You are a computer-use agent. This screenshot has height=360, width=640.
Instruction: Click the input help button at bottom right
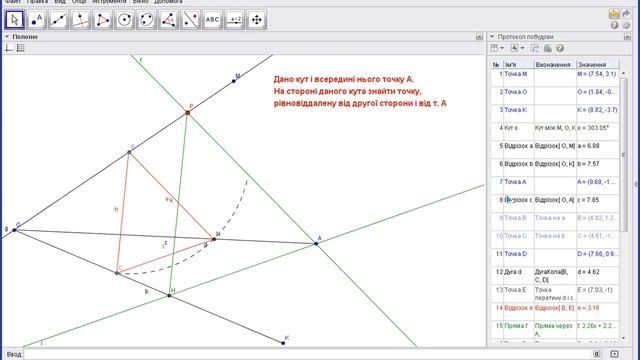click(614, 354)
